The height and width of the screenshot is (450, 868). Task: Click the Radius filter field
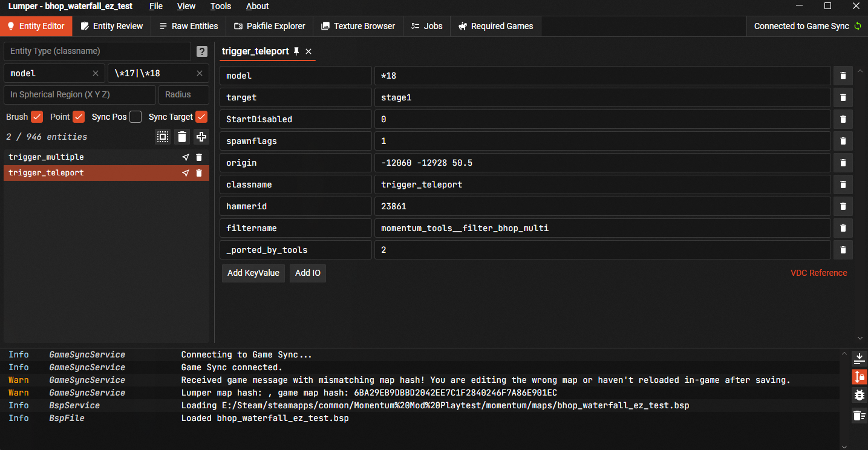coord(184,95)
